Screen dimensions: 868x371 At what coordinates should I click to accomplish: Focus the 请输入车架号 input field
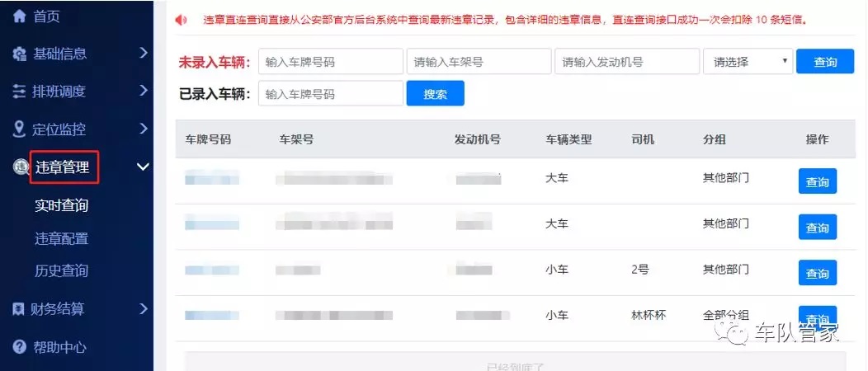click(479, 62)
